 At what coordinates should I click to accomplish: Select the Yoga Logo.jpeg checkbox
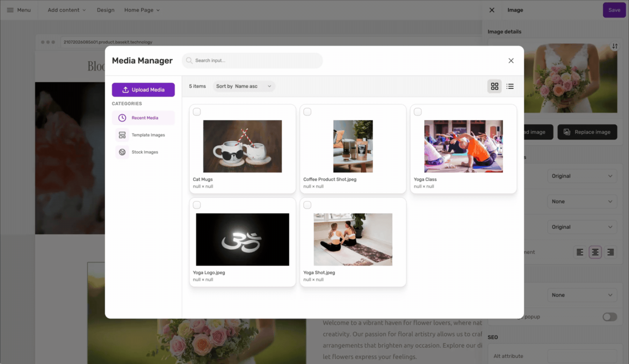click(197, 205)
